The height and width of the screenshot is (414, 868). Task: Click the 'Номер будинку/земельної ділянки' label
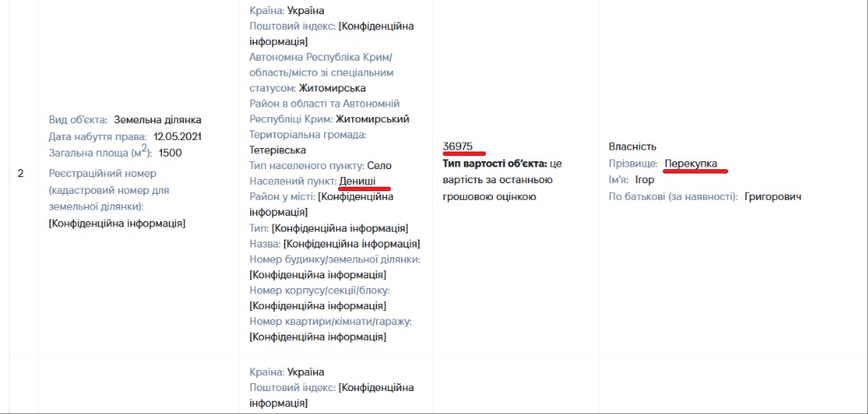(335, 259)
